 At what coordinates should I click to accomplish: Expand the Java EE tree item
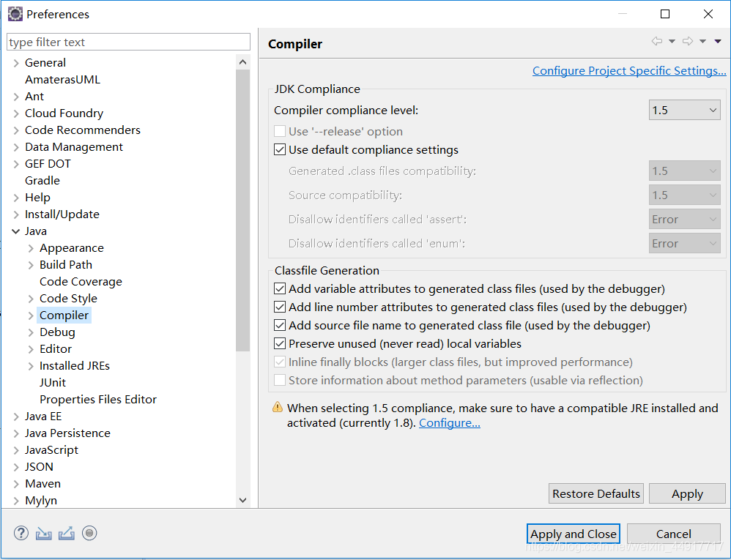[x=16, y=416]
